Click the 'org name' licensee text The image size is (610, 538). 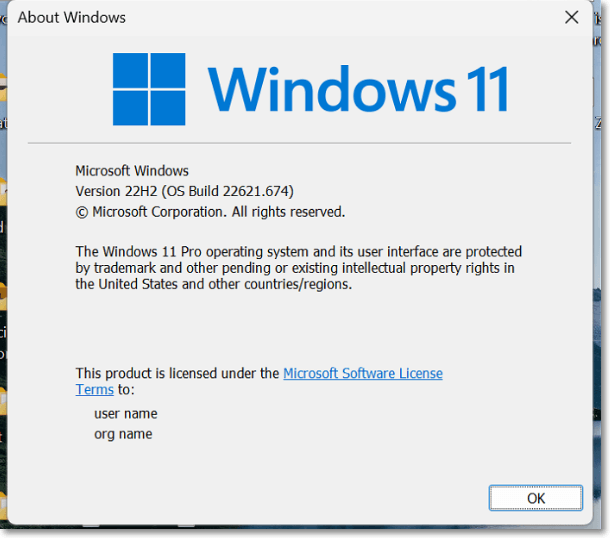click(x=123, y=434)
